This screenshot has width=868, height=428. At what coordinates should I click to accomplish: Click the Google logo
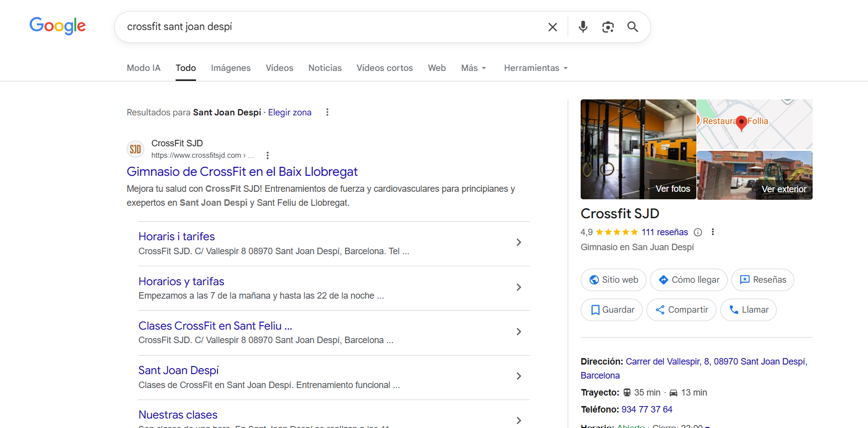coord(57,26)
